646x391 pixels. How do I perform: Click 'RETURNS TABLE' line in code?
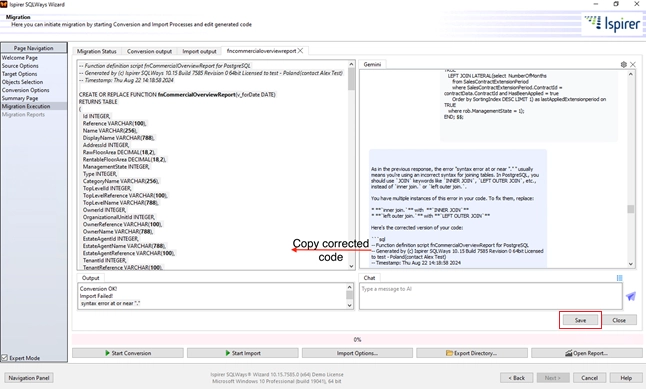tap(98, 102)
